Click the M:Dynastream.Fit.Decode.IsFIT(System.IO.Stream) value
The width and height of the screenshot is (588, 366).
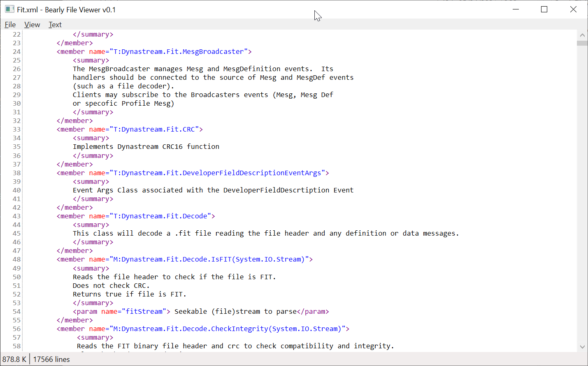[209, 259]
